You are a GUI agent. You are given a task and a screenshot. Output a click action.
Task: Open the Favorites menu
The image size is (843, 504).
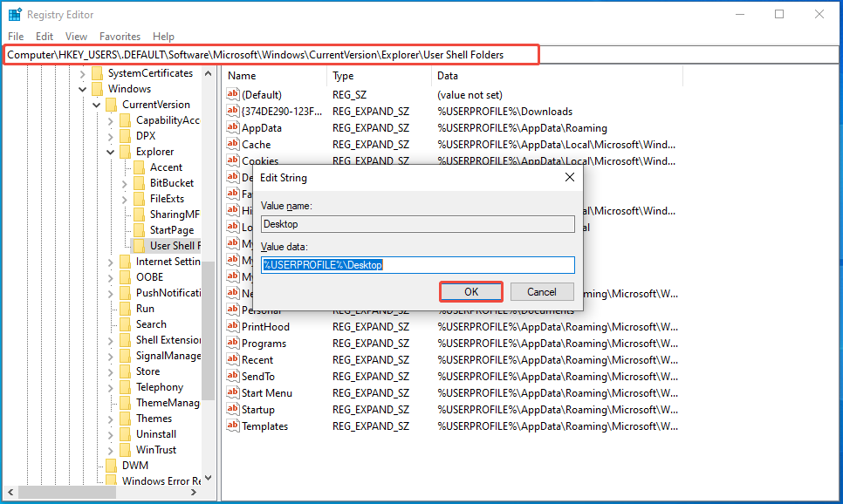pos(120,36)
